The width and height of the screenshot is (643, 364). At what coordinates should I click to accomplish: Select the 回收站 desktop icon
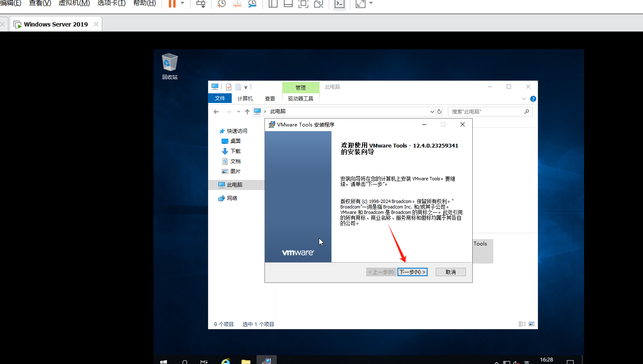[x=170, y=66]
